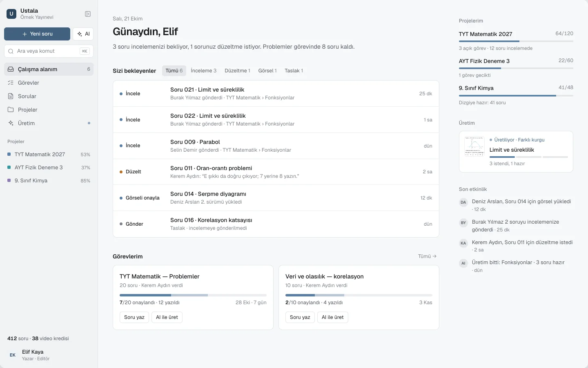Click the EK user avatar
Image resolution: width=588 pixels, height=368 pixels.
[x=13, y=355]
